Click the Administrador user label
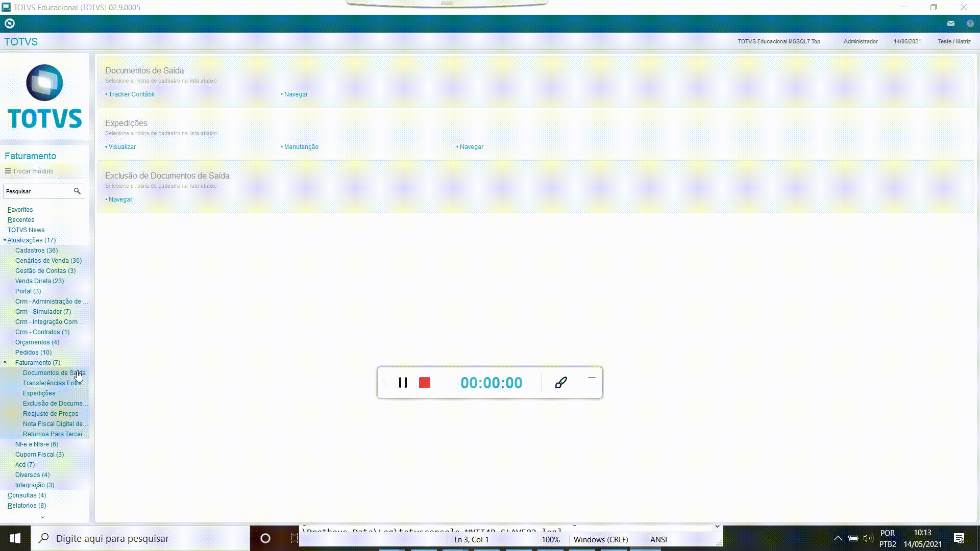 [861, 42]
